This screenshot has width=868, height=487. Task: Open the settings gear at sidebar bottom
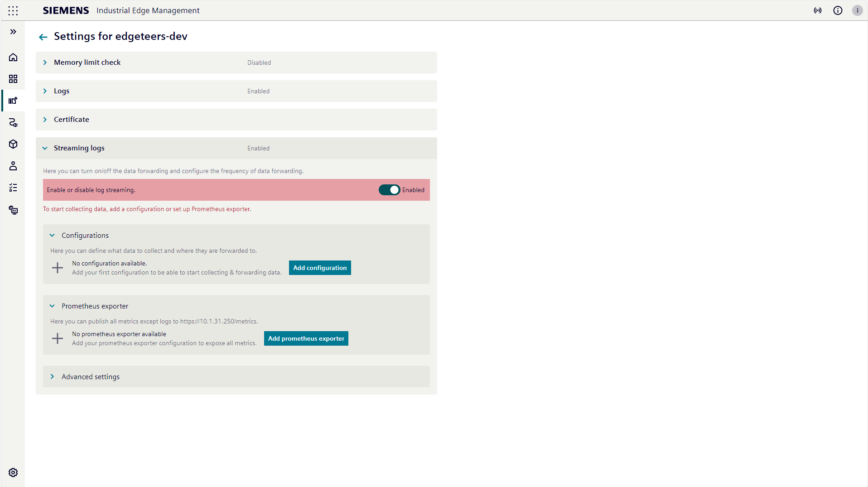tap(13, 473)
